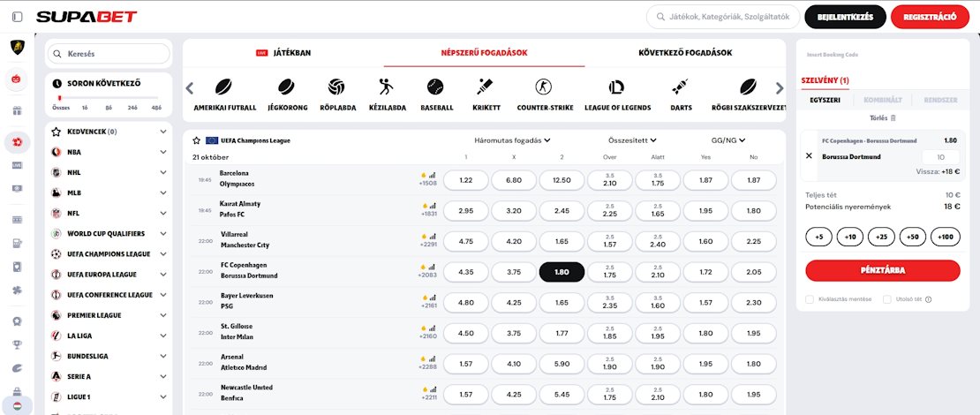This screenshot has width=980, height=415.
Task: Select the Jégkorong (ice hockey) sport icon
Action: (285, 87)
